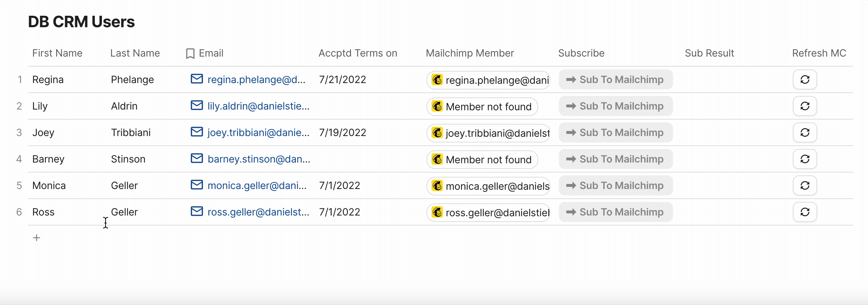Click the plus icon to add row
Image resolution: width=868 pixels, height=305 pixels.
(36, 238)
